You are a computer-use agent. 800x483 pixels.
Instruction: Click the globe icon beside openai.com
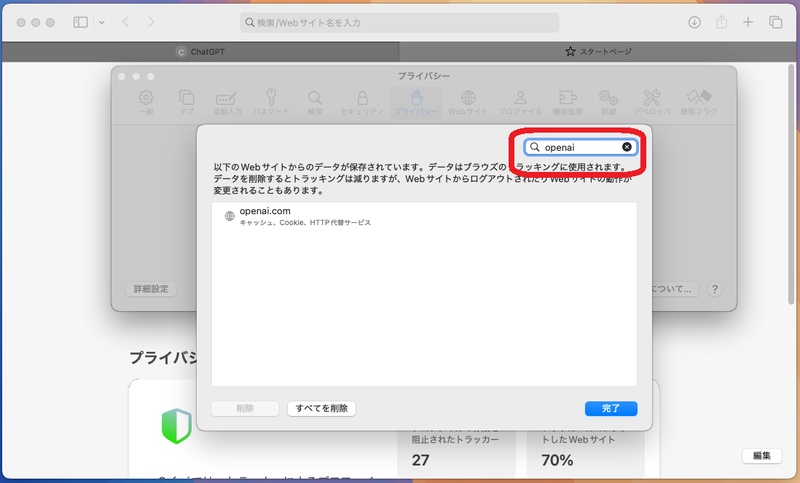click(230, 216)
